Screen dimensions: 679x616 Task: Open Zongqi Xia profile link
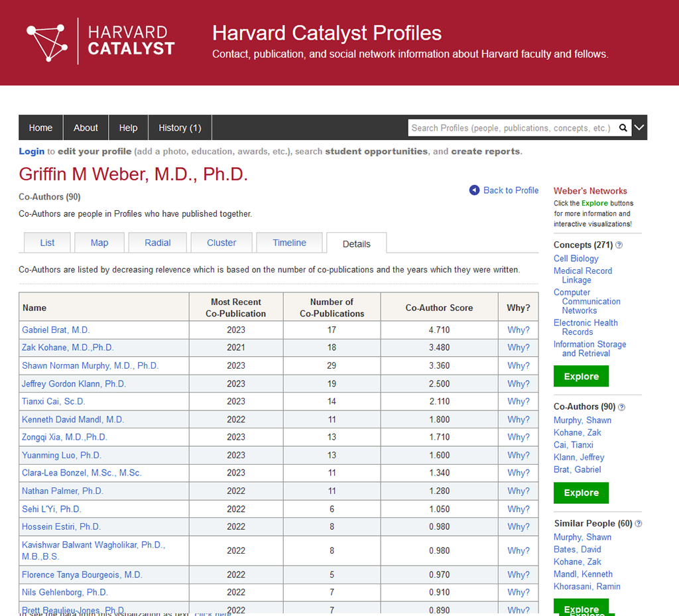[64, 437]
